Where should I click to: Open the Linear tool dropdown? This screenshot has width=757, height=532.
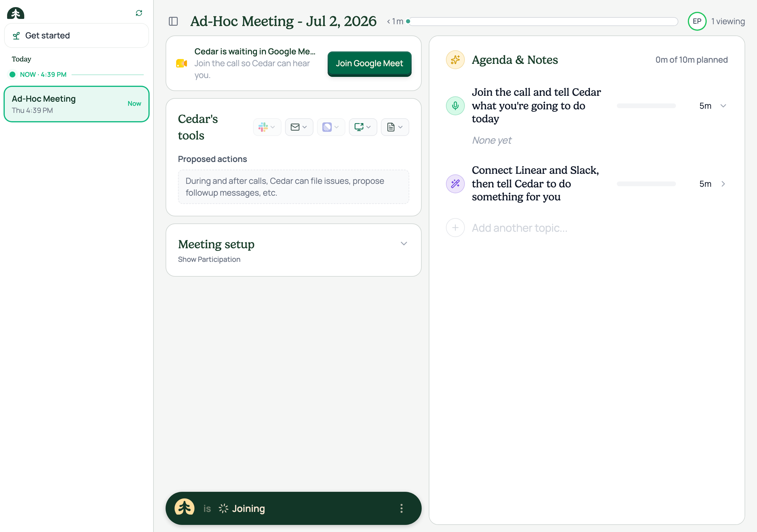331,127
